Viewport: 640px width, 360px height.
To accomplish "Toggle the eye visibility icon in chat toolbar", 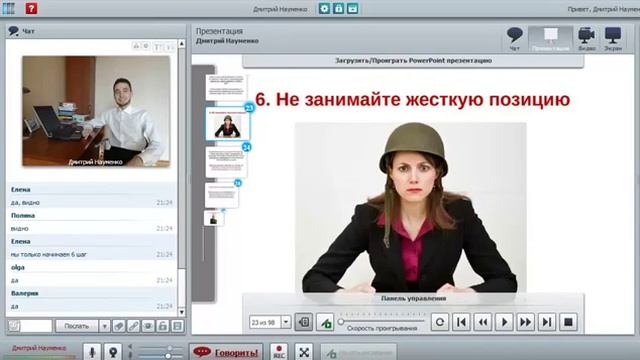I will tap(148, 326).
